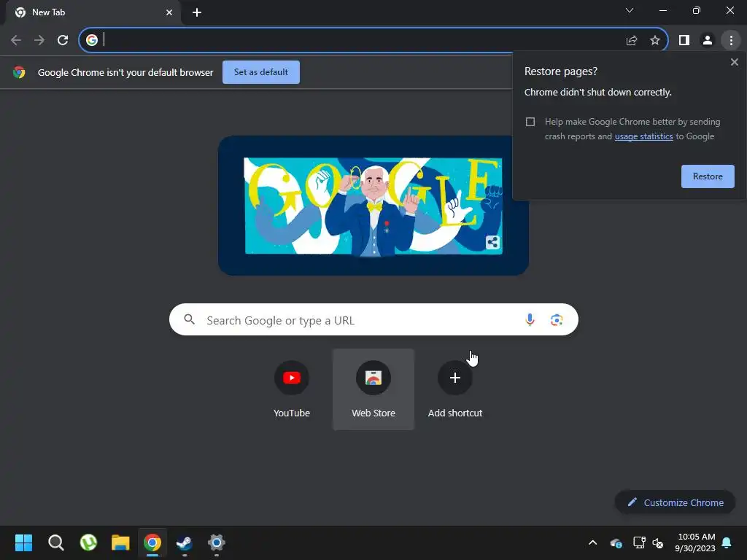The image size is (747, 560).
Task: Open Customize Chrome
Action: click(675, 502)
